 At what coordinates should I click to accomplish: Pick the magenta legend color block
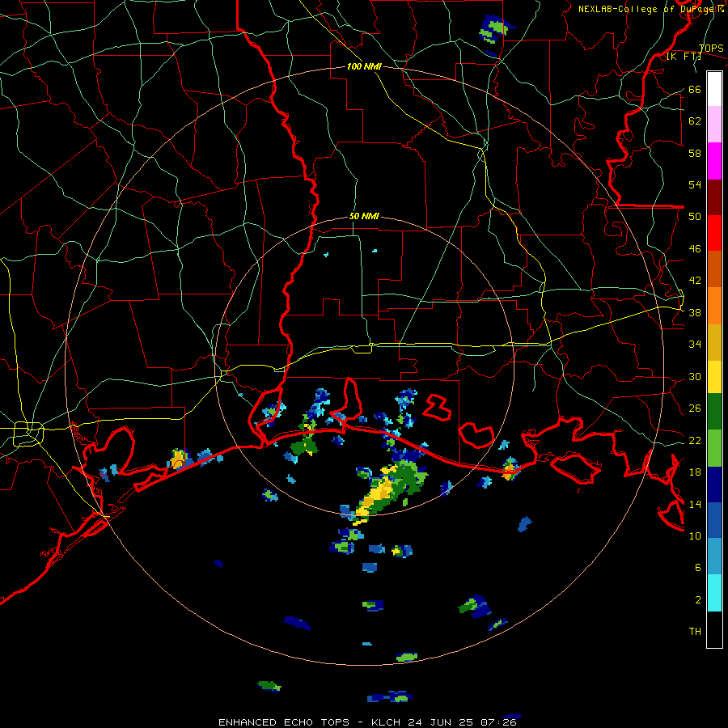point(714,161)
